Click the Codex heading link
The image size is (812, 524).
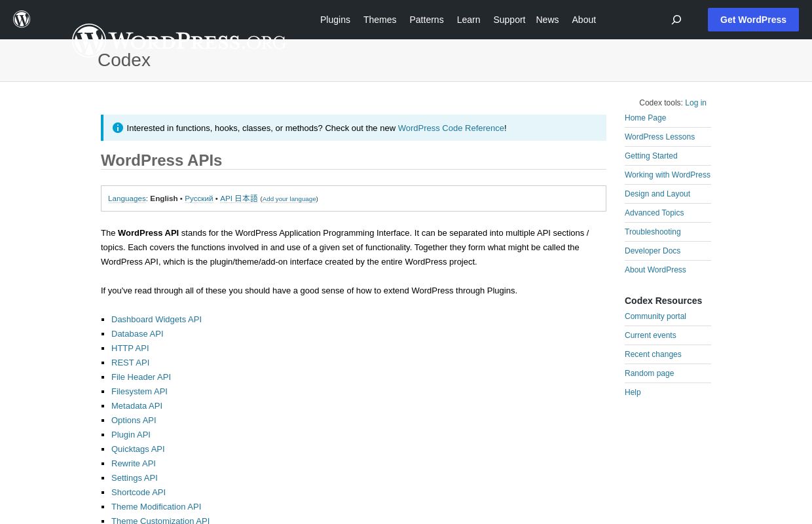click(x=124, y=60)
